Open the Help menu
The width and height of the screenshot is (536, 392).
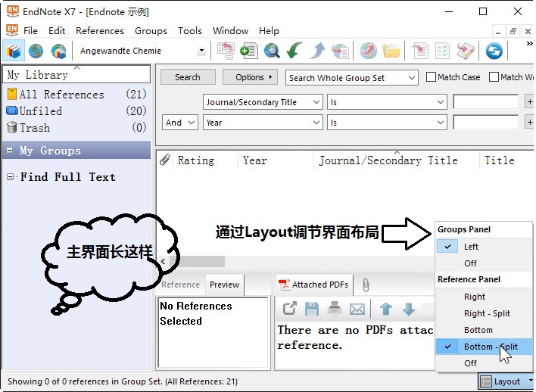point(269,31)
